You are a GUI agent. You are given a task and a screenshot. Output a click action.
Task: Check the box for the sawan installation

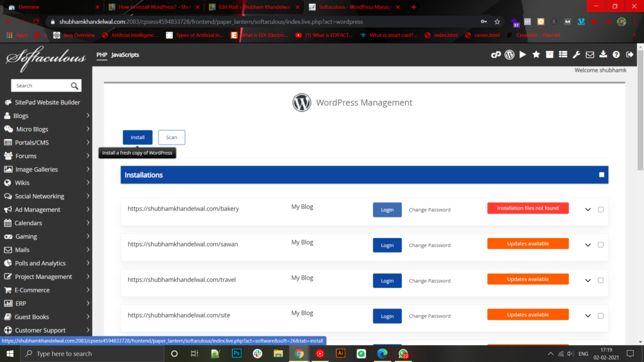point(601,245)
